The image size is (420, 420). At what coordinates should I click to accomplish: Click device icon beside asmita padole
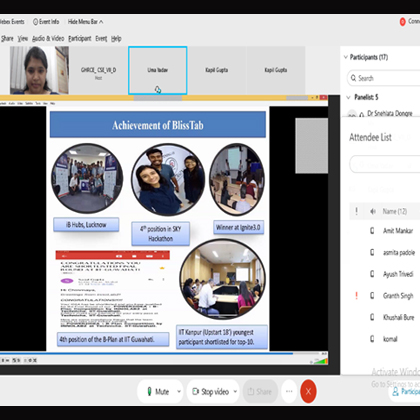coord(372,252)
